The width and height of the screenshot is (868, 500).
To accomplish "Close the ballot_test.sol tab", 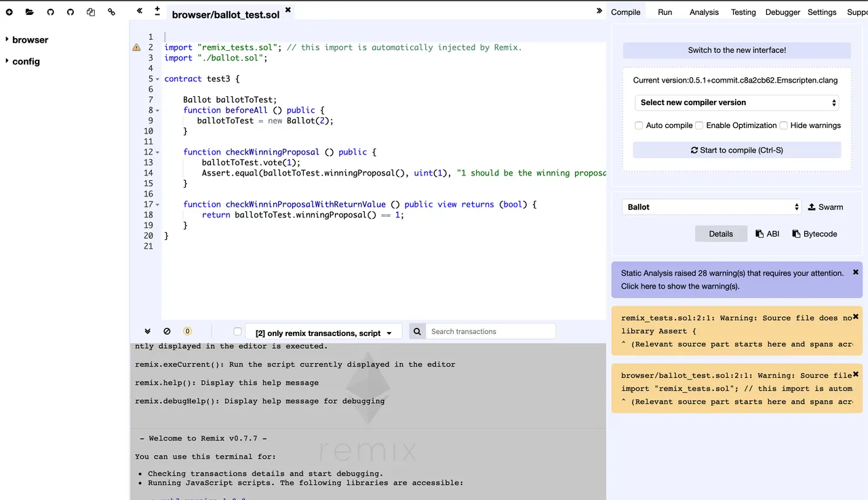I will pyautogui.click(x=288, y=10).
